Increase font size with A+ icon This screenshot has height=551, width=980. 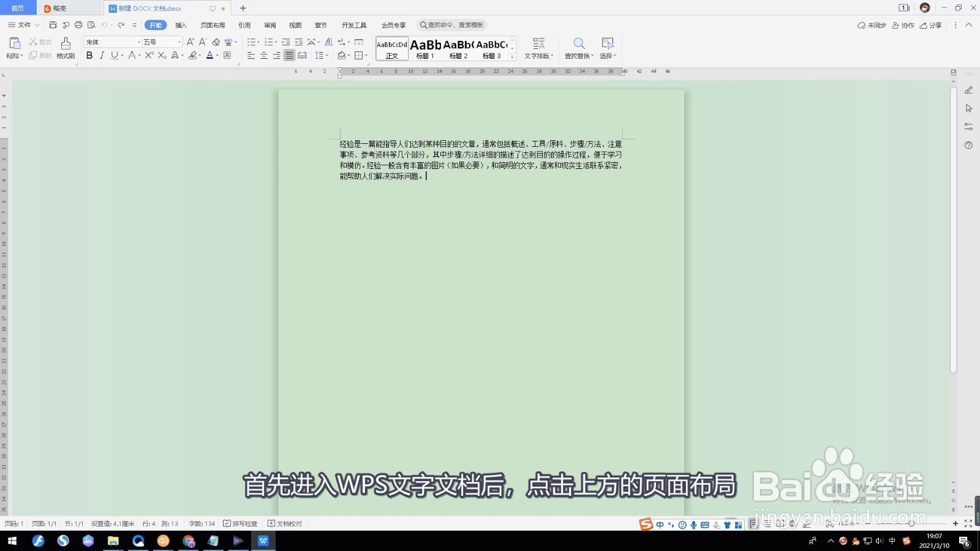tap(190, 42)
